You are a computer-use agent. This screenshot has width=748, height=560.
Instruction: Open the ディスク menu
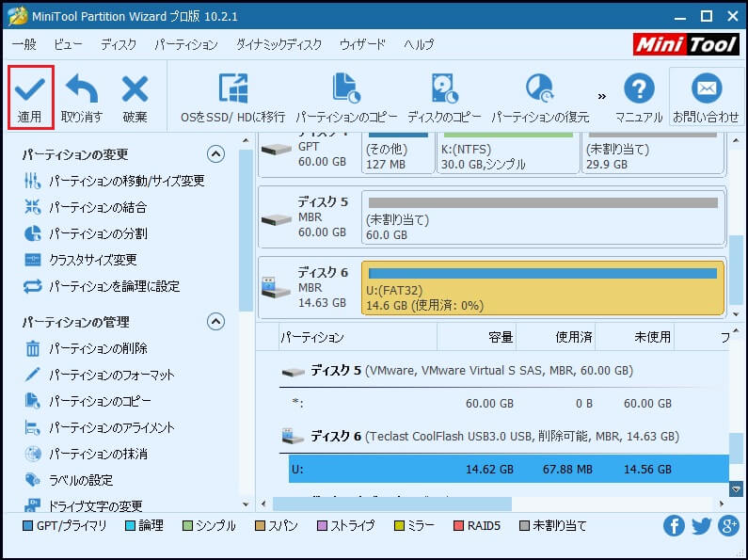coord(119,44)
